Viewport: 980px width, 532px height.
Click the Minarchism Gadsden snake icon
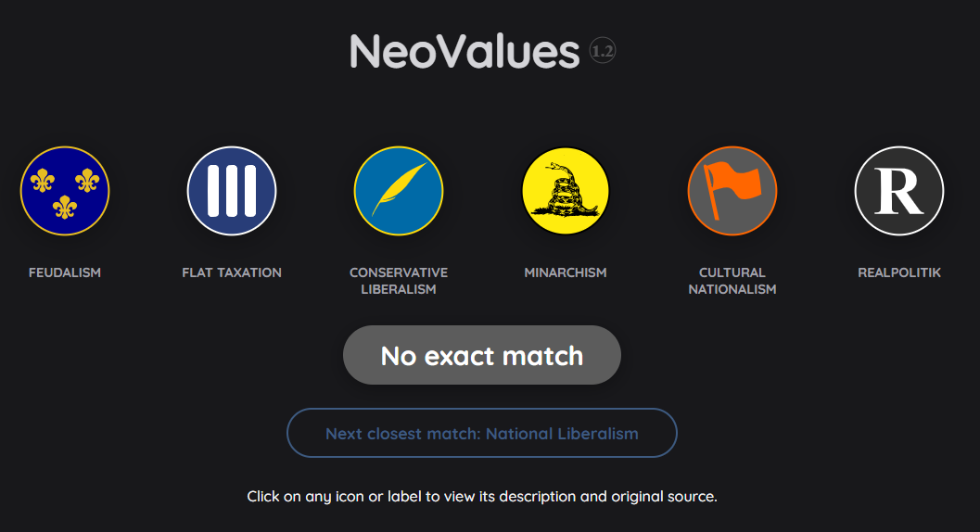[566, 191]
